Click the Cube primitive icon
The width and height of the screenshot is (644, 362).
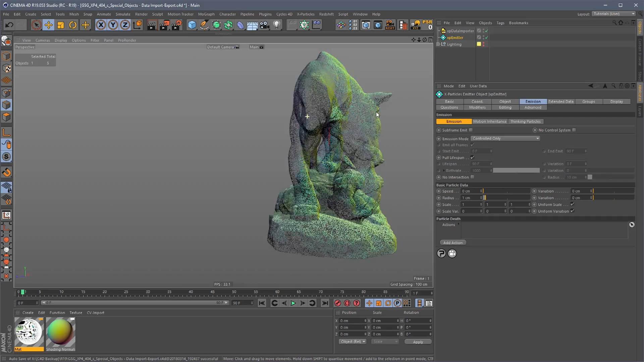tap(192, 25)
